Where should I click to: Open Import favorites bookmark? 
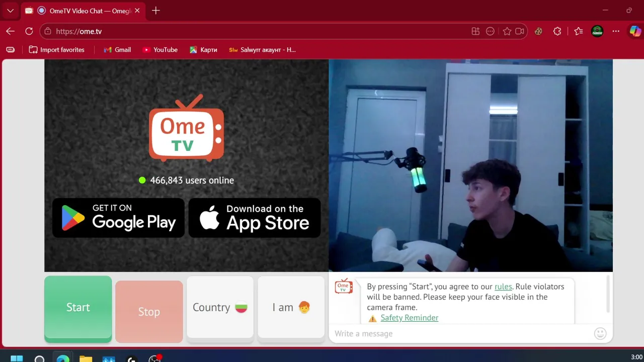[x=56, y=50]
